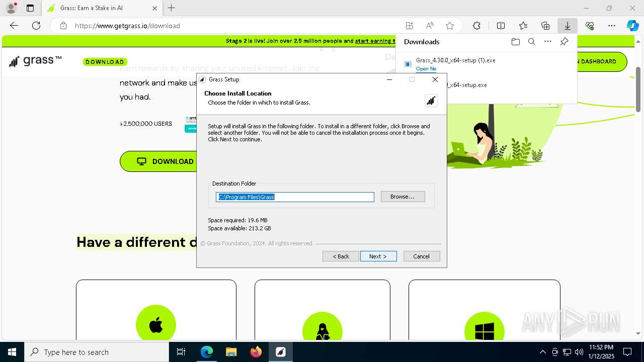Viewport: 644px width, 362px height.
Task: Click the Edge profile icon
Action: [11, 8]
